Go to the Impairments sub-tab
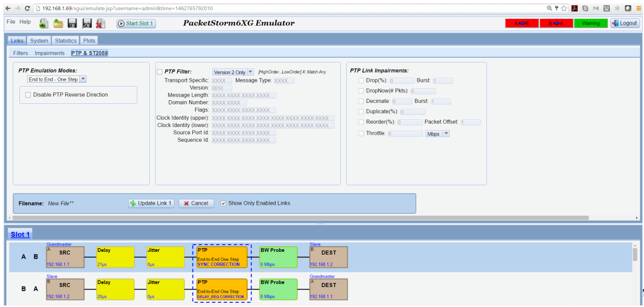 tap(49, 53)
